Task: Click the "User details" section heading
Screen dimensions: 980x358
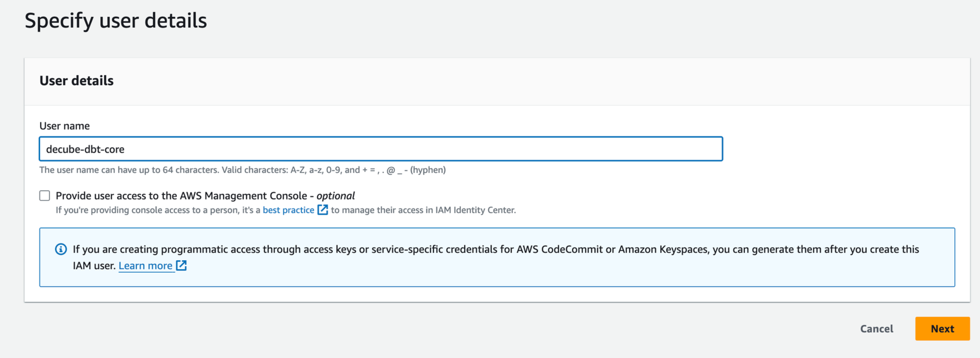Action: coord(76,80)
